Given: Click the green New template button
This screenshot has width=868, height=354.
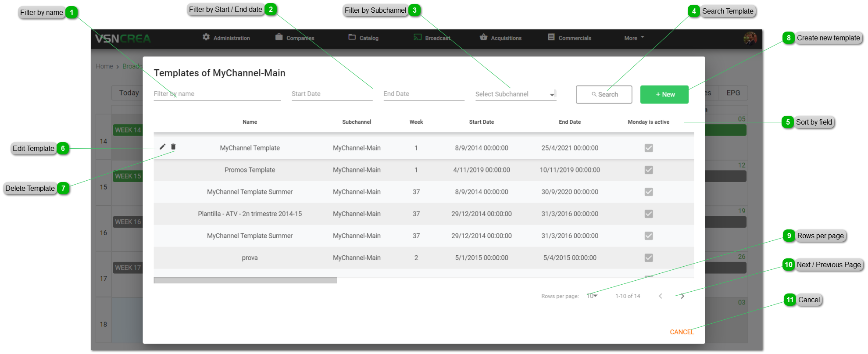Looking at the screenshot, I should click(664, 95).
